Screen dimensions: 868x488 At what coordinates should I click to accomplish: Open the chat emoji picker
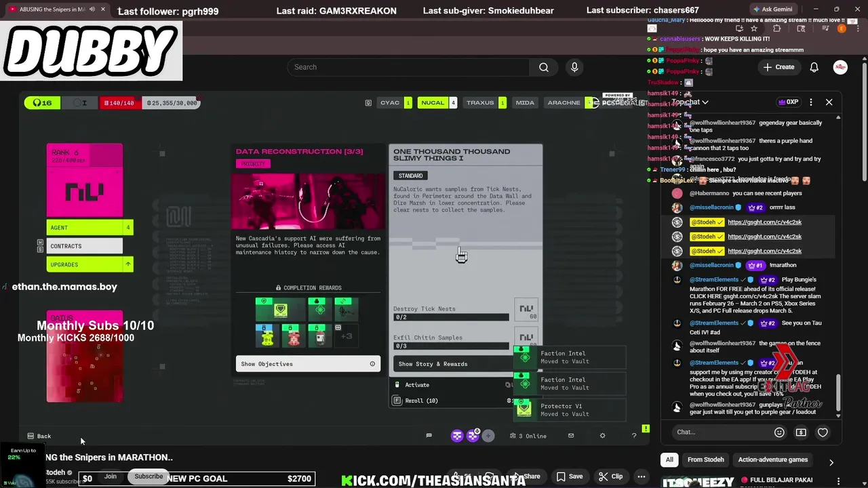pyautogui.click(x=779, y=432)
